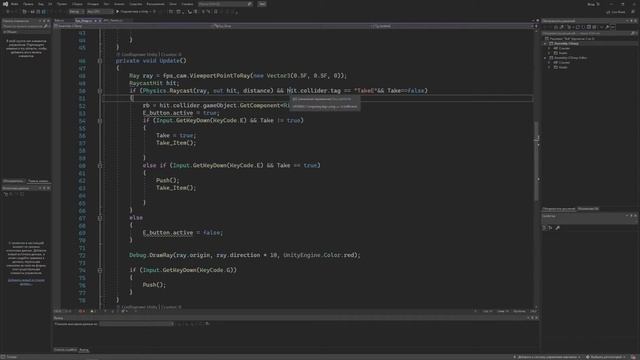Click the Live Share button
Viewport: 640px width, 360px height.
(x=616, y=12)
